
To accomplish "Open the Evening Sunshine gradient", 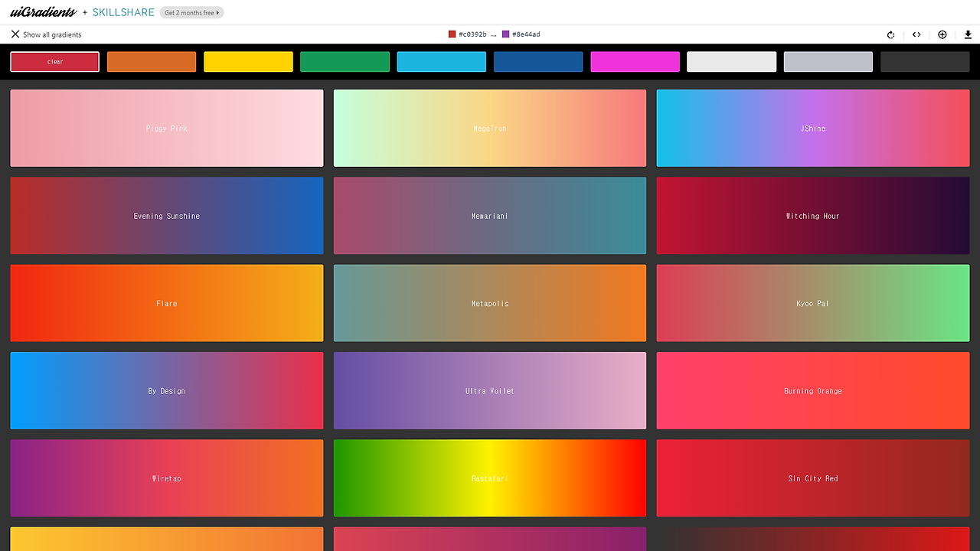I will [x=167, y=216].
